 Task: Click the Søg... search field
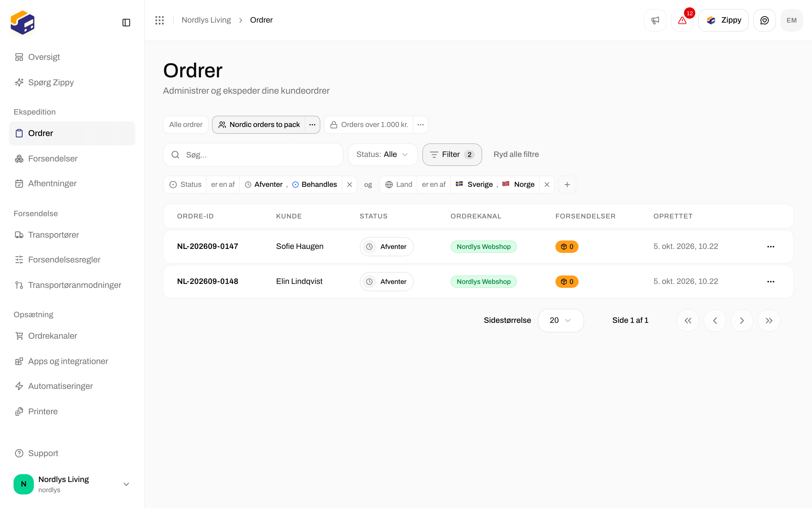(x=253, y=155)
